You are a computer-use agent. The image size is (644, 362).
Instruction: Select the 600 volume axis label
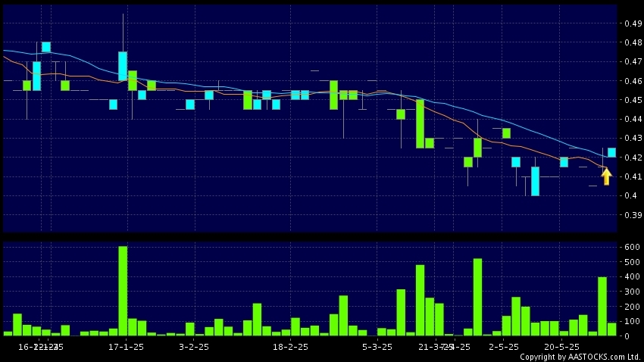coord(632,247)
